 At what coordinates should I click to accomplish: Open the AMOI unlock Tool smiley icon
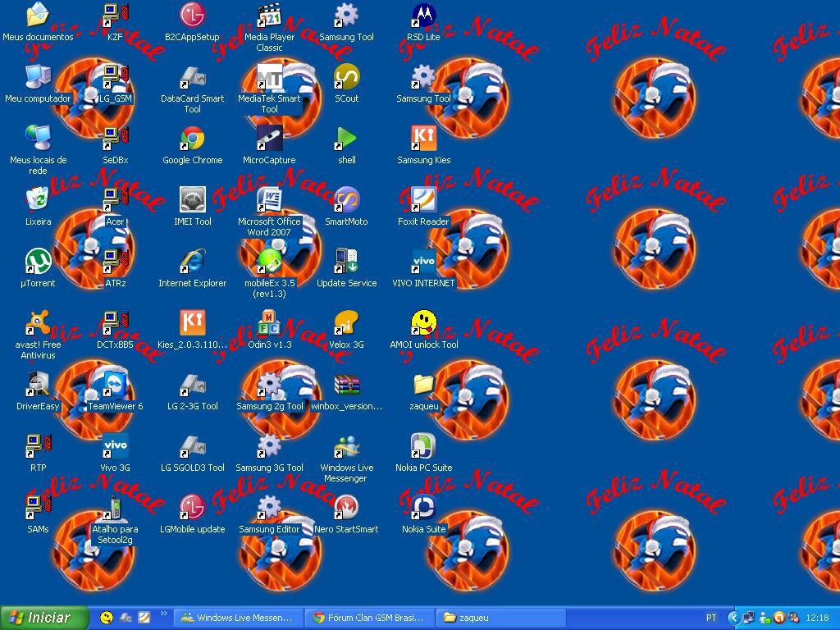[x=424, y=323]
